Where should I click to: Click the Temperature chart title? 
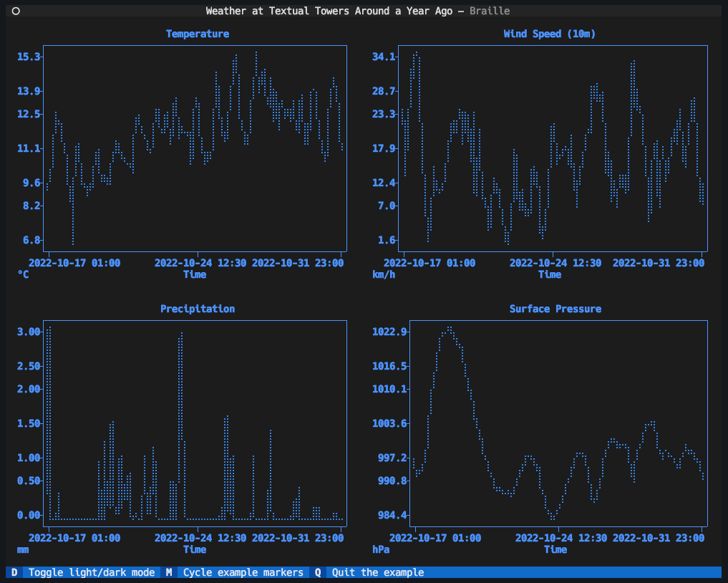[x=197, y=34]
